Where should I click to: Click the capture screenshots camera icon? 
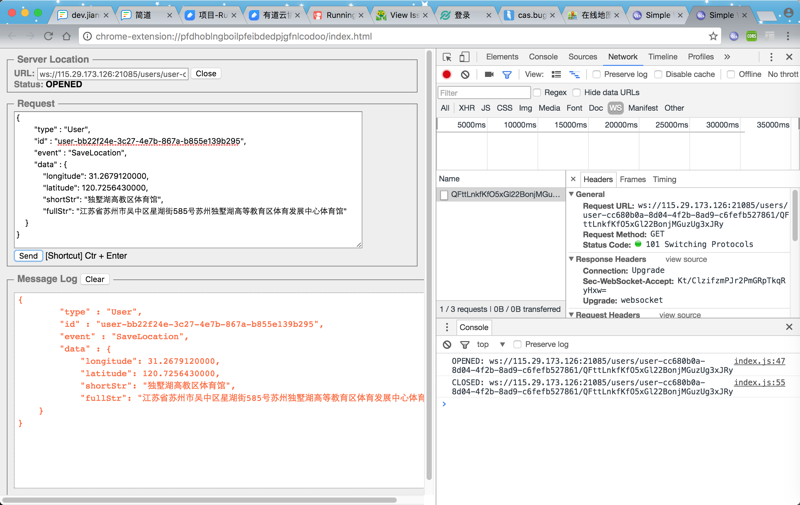coord(489,75)
